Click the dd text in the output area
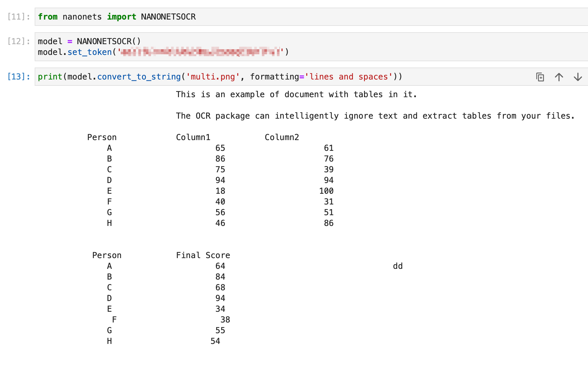This screenshot has width=588, height=378. tap(398, 266)
